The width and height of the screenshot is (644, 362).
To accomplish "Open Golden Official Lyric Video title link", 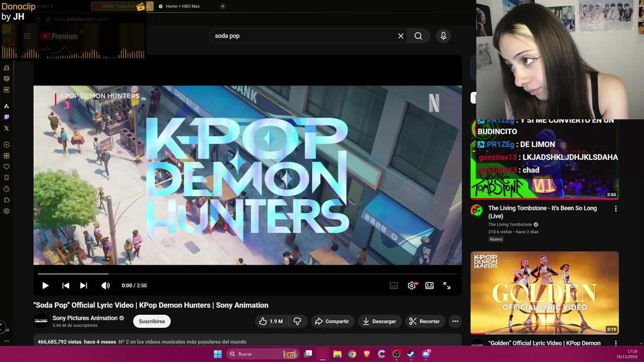I will click(x=544, y=343).
